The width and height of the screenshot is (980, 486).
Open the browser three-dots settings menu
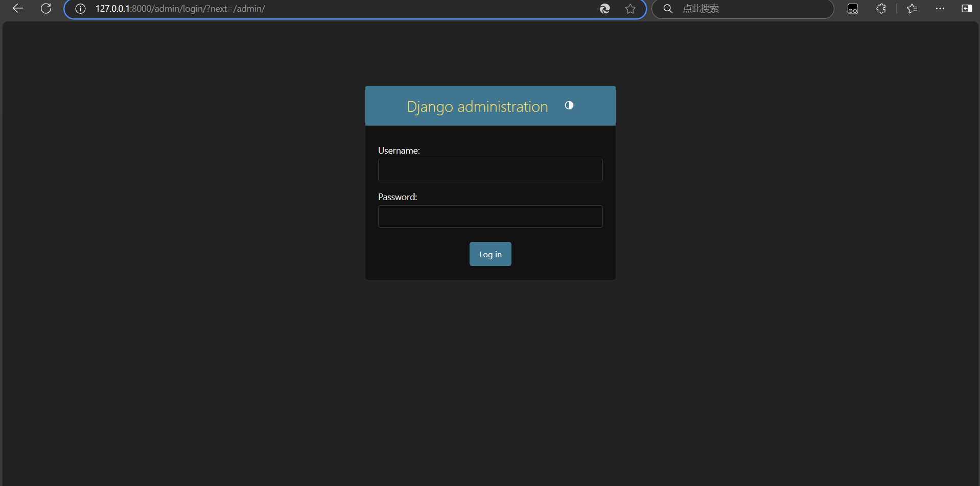pyautogui.click(x=940, y=9)
